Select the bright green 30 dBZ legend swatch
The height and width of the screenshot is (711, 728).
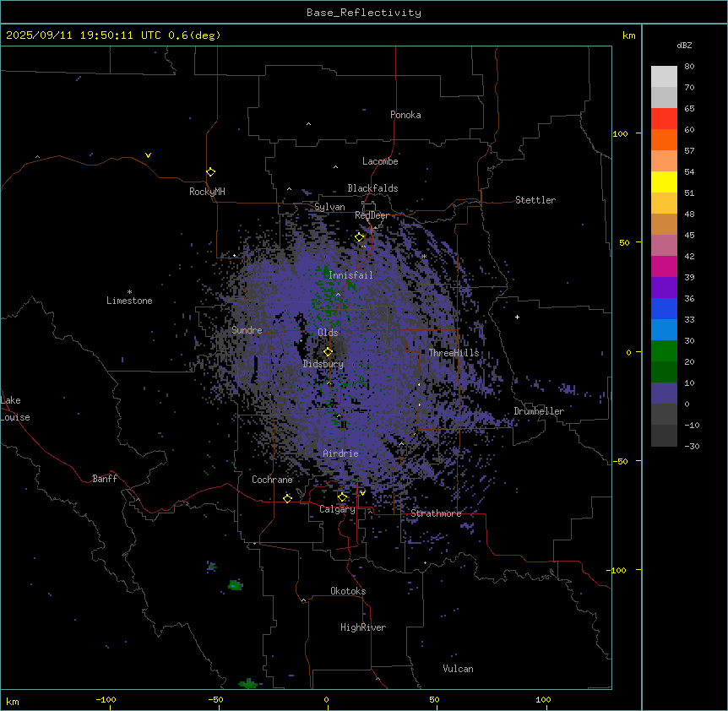coord(664,351)
